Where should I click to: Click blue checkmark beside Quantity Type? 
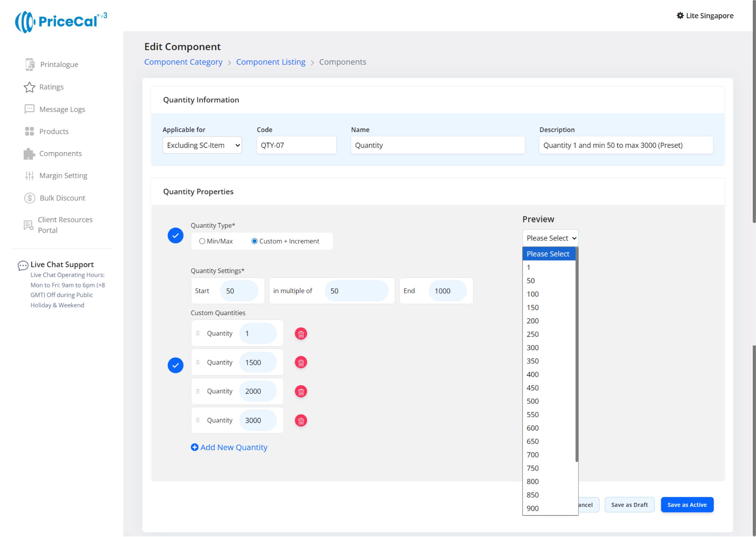175,236
